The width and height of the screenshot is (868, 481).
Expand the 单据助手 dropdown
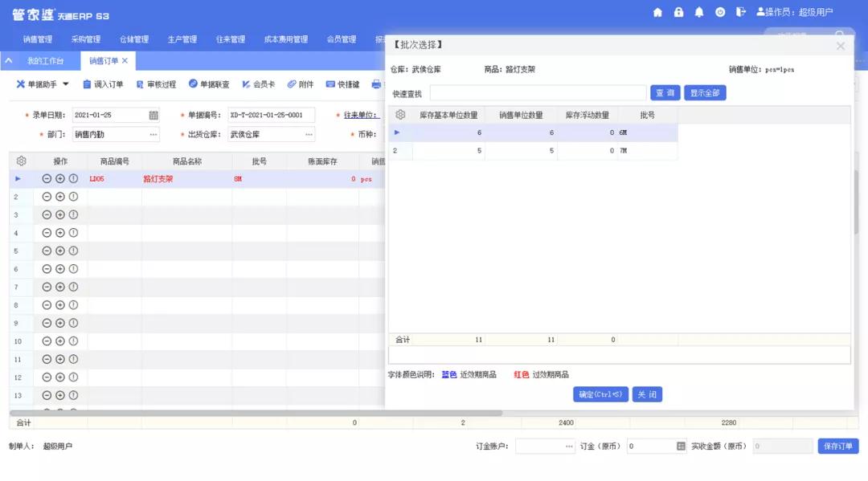click(66, 84)
